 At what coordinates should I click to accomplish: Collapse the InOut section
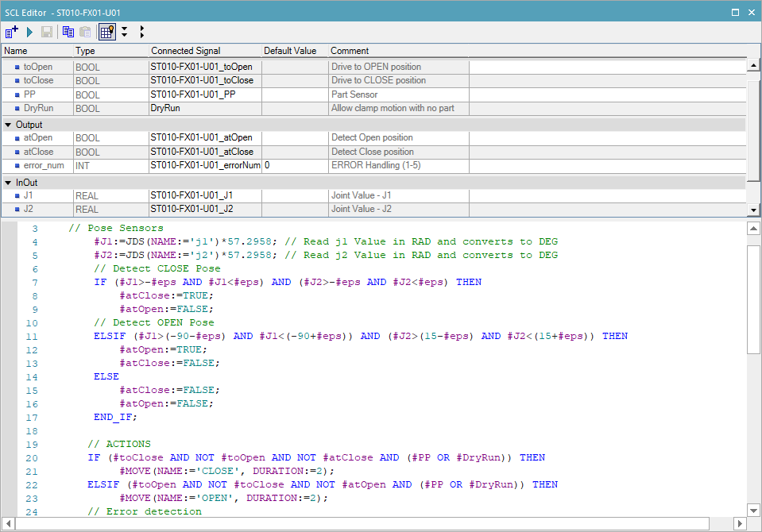pos(8,183)
